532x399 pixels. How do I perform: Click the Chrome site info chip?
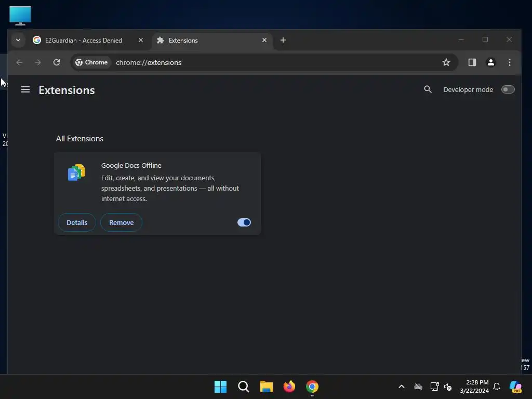pyautogui.click(x=91, y=62)
